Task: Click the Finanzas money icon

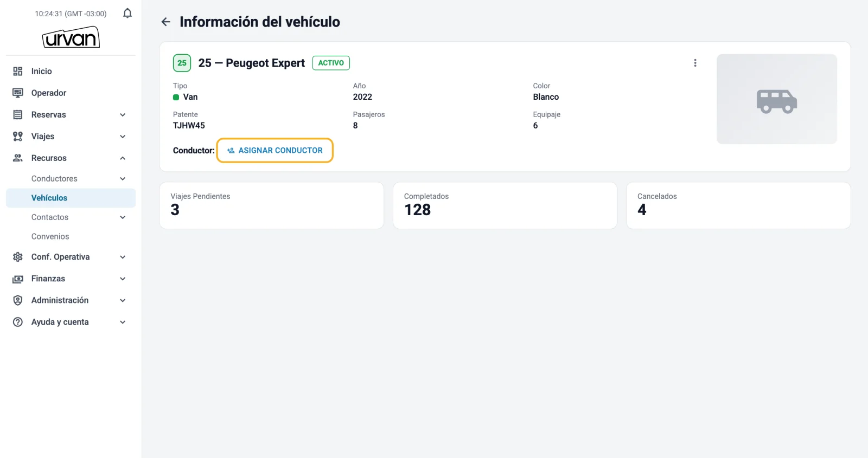Action: (x=18, y=279)
